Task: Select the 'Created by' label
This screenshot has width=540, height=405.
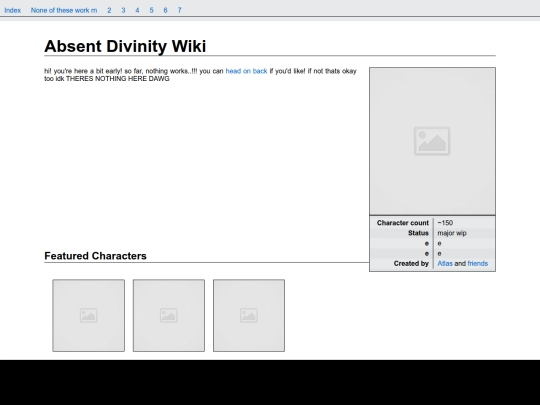Action: coord(411,263)
